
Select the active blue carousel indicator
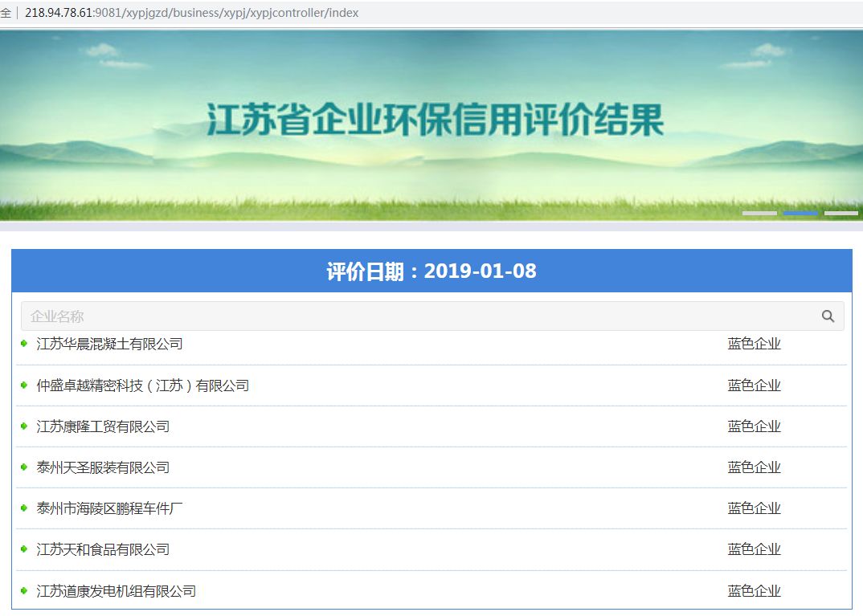click(800, 213)
